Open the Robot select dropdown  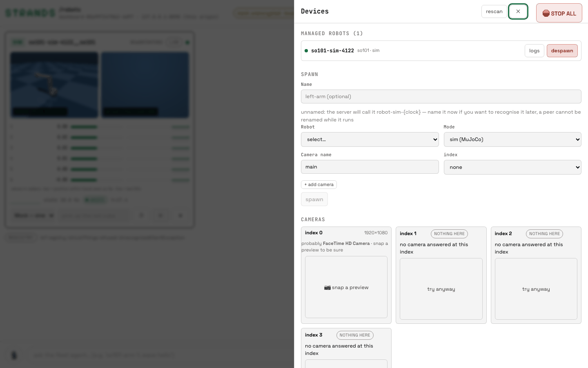[370, 139]
